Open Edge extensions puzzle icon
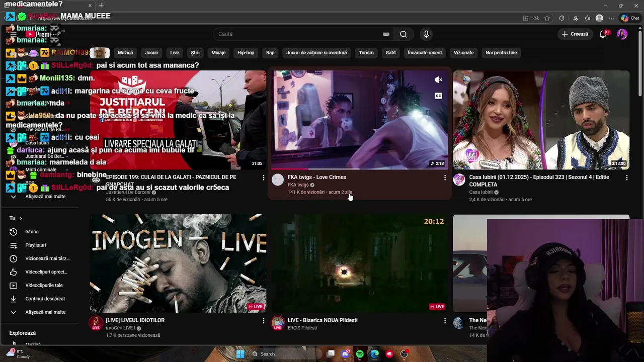 click(561, 18)
